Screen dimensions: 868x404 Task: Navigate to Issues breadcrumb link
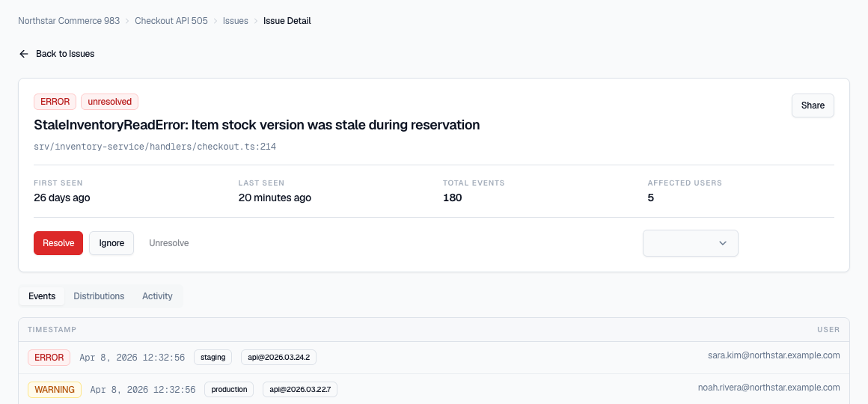point(236,21)
